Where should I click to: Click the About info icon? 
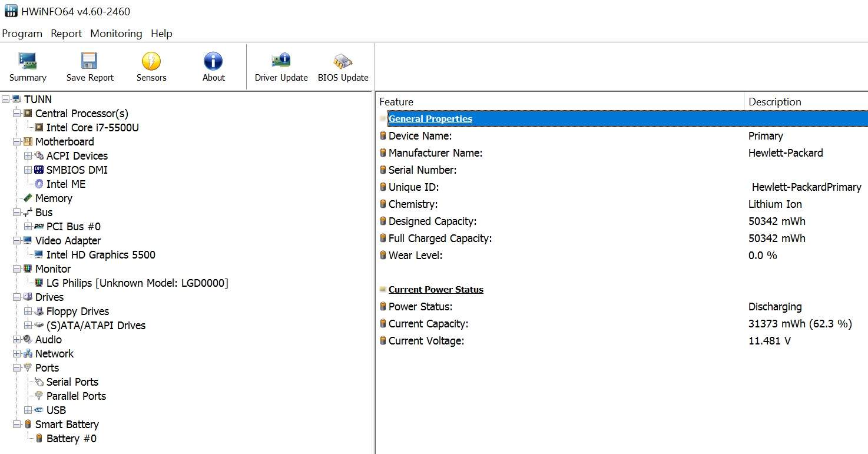[x=213, y=61]
